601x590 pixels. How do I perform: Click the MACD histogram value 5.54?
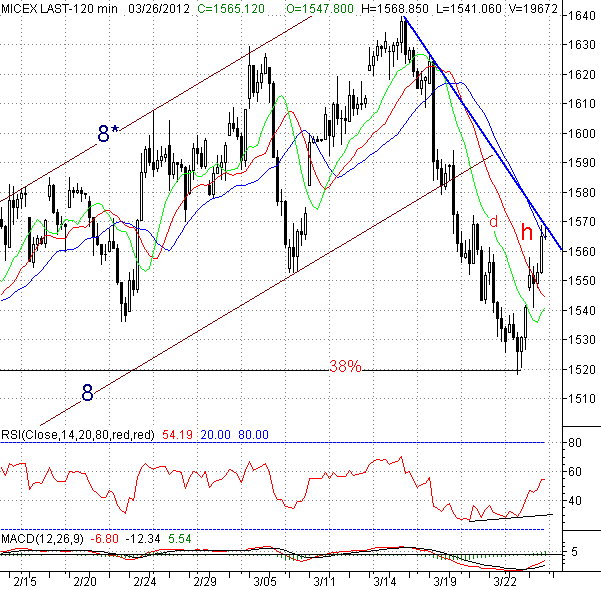coord(180,539)
